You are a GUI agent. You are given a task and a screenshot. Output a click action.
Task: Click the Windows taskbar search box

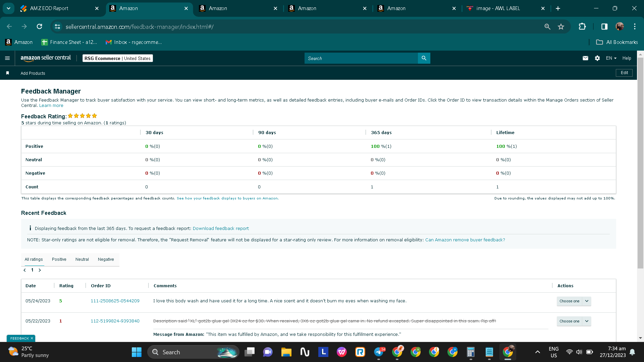click(193, 352)
